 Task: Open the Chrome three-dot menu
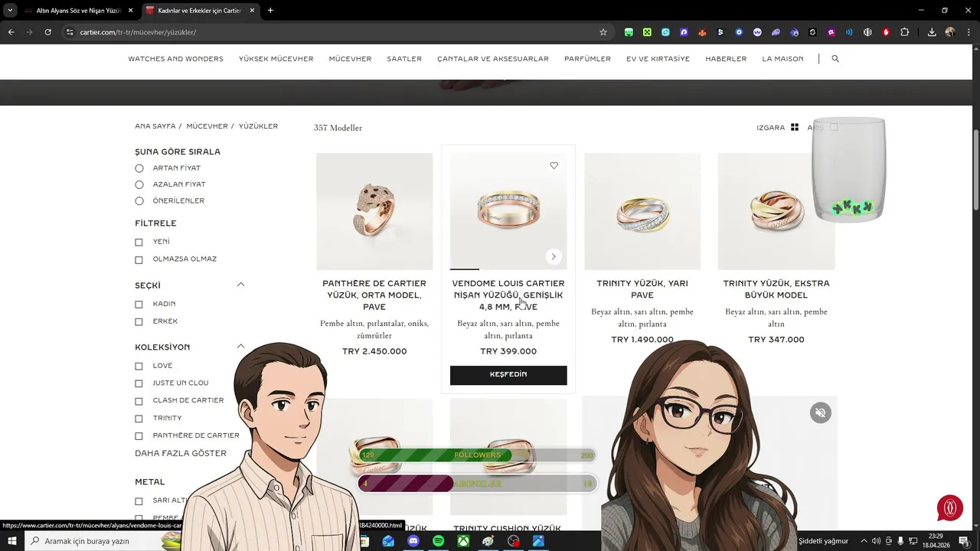coord(969,32)
